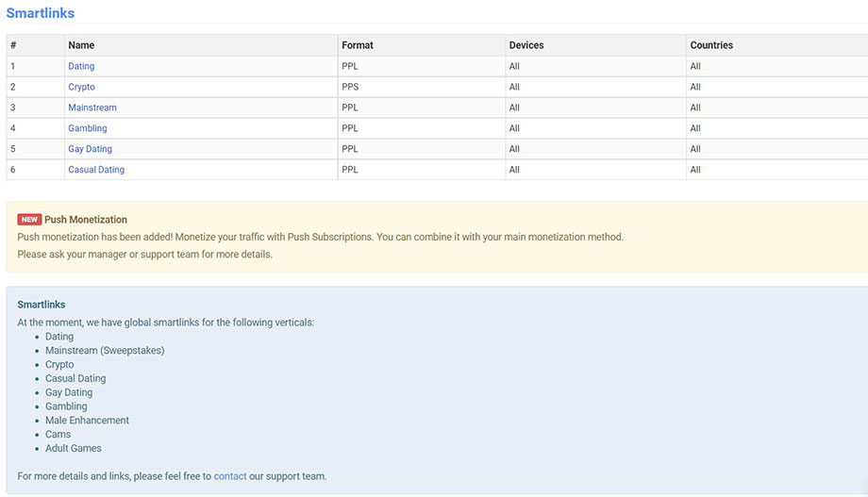868x497 pixels.
Task: Click the # column header
Action: tap(13, 45)
